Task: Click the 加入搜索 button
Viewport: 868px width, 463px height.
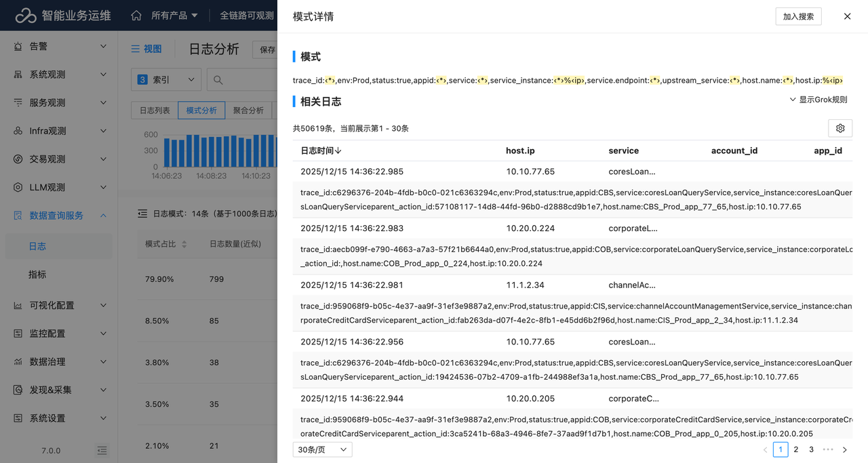Action: (x=798, y=16)
